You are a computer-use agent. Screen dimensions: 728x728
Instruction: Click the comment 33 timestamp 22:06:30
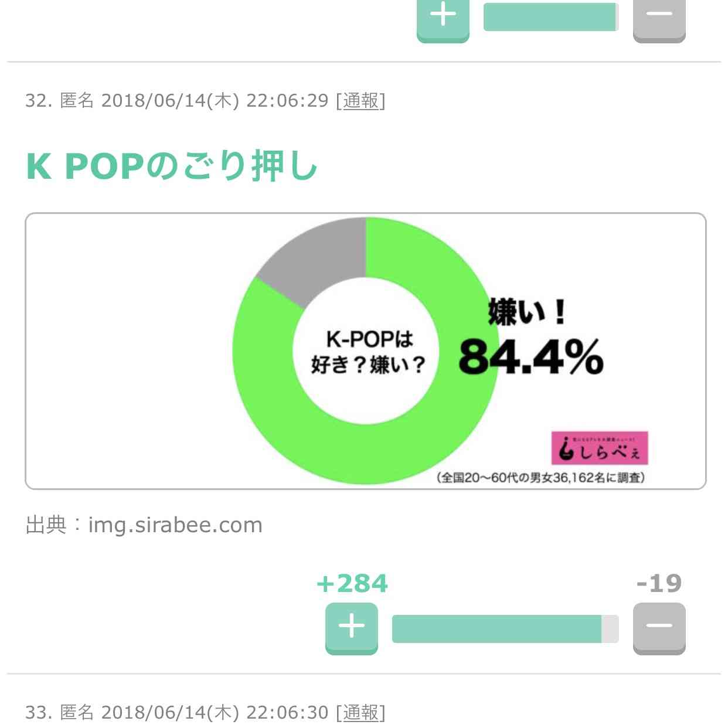[x=287, y=713]
